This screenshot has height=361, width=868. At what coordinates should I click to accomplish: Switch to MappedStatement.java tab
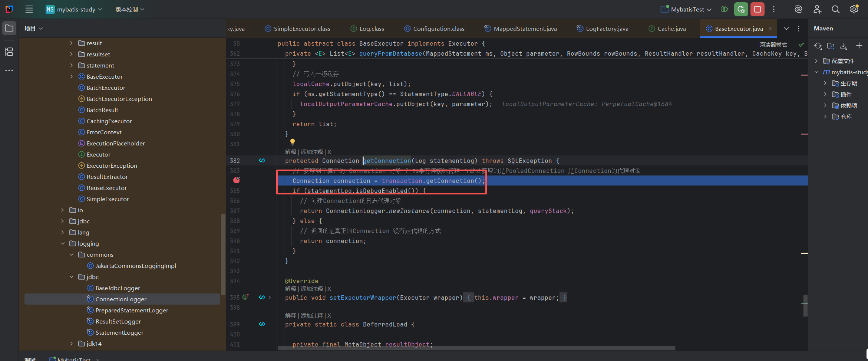pyautogui.click(x=521, y=29)
